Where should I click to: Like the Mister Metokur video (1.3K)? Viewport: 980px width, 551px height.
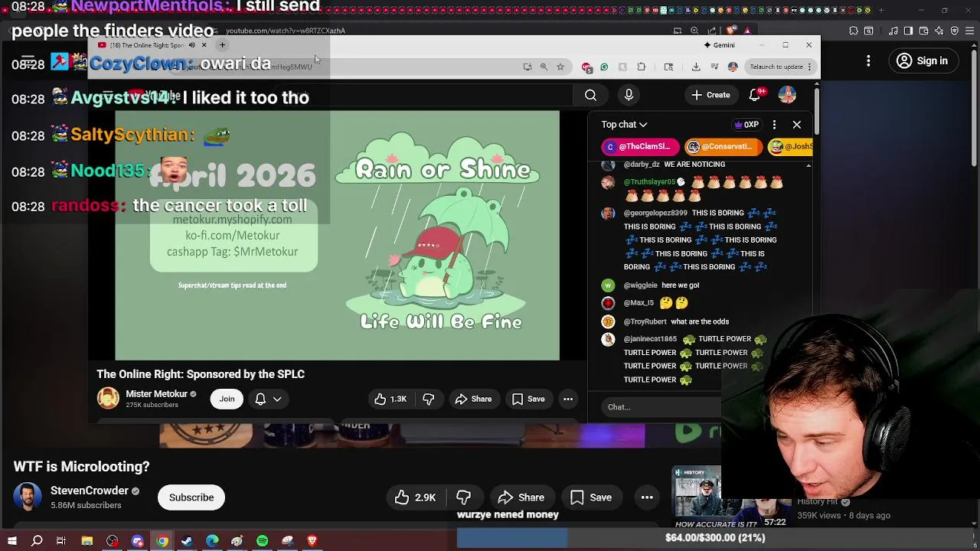tap(390, 399)
